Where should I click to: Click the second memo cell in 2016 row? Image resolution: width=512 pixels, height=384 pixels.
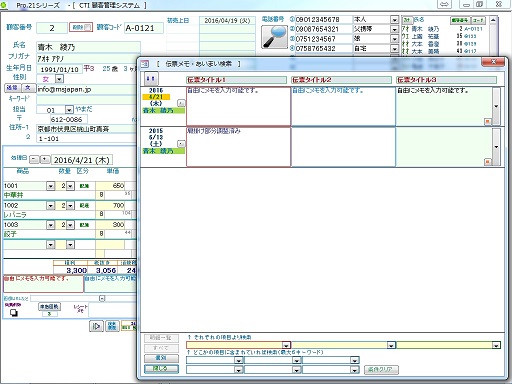click(343, 106)
